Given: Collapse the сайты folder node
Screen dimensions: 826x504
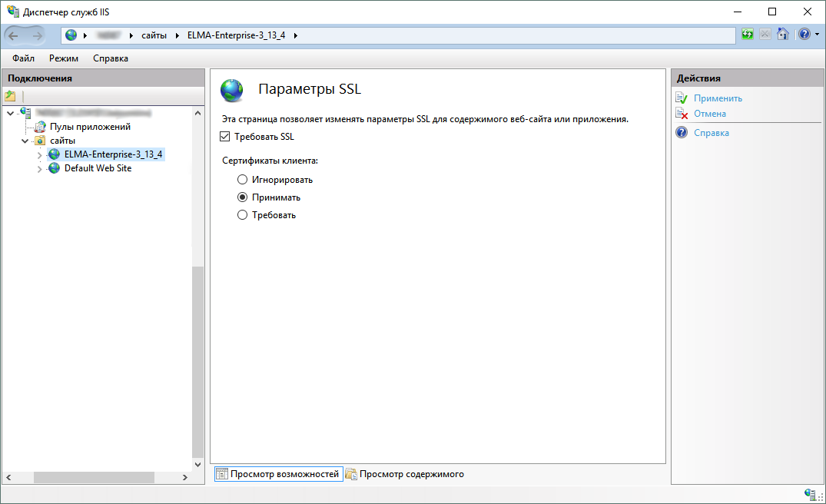Looking at the screenshot, I should click(25, 141).
